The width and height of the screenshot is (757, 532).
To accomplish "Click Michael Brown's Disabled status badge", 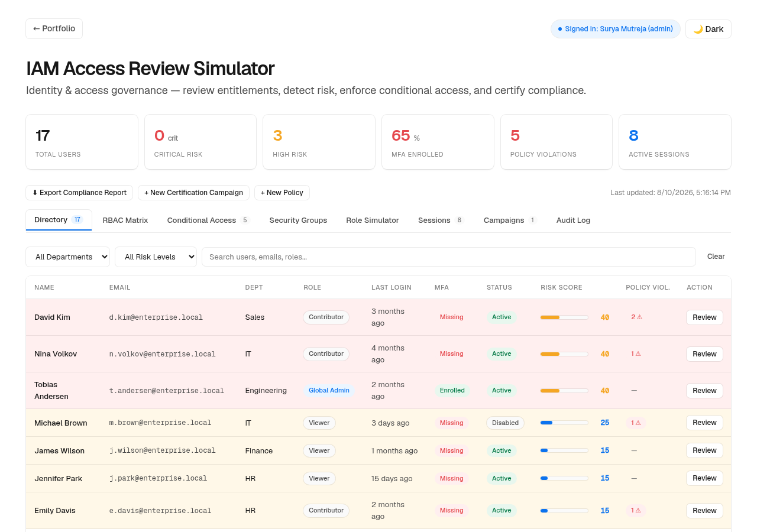I will pyautogui.click(x=505, y=423).
